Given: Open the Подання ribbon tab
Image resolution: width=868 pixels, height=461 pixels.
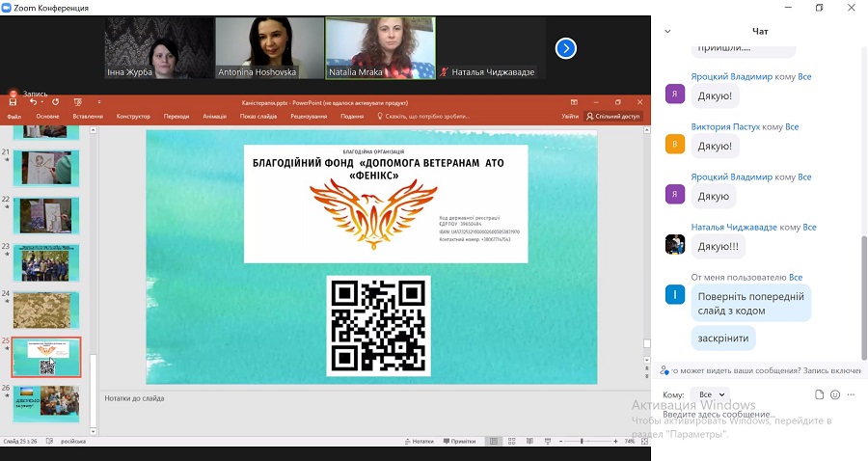Looking at the screenshot, I should point(352,117).
